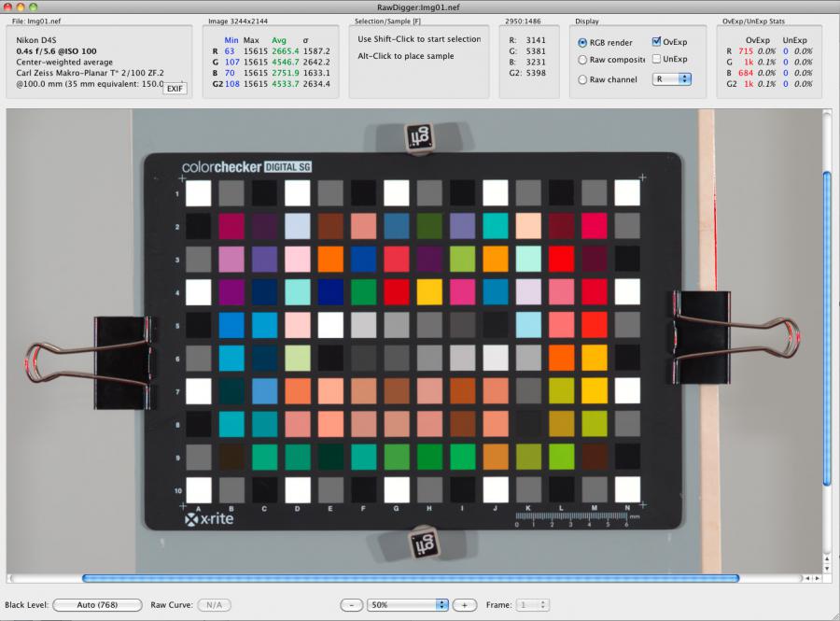The width and height of the screenshot is (840, 621).
Task: Click the Raw Curve N/A button
Action: [215, 605]
